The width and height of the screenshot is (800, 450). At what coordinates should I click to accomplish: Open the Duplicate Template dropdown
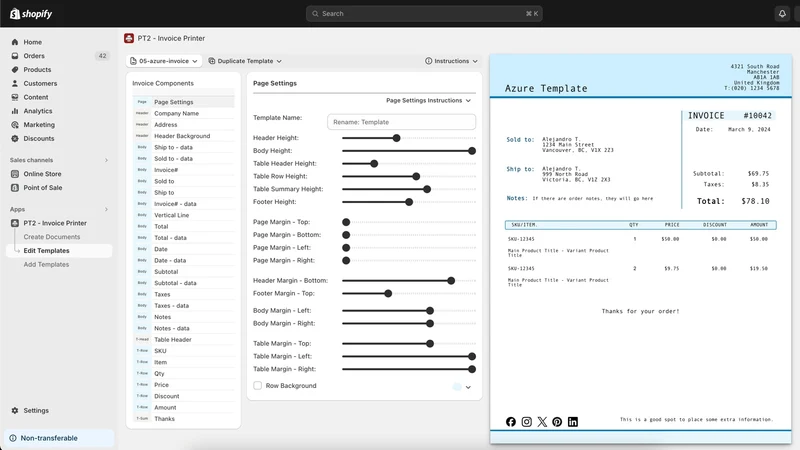point(245,61)
